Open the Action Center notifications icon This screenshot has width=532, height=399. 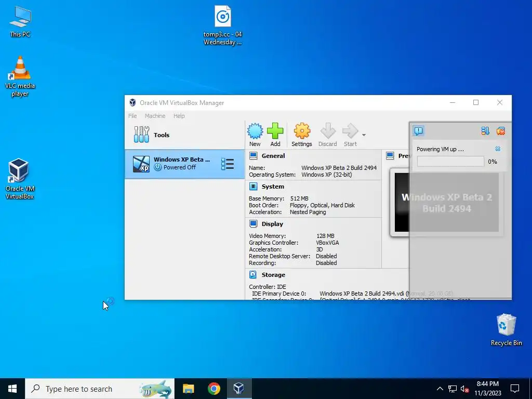tap(515, 389)
